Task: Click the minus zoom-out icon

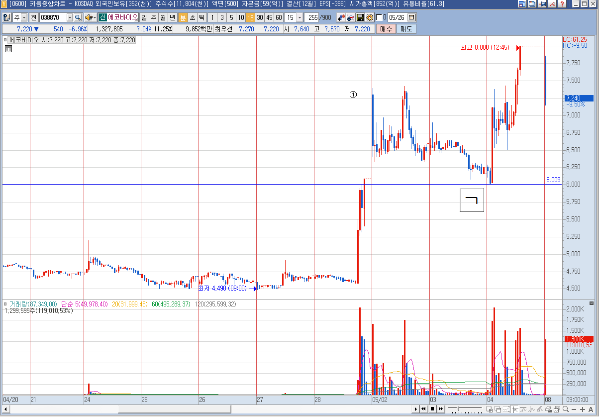Action: coord(574,409)
